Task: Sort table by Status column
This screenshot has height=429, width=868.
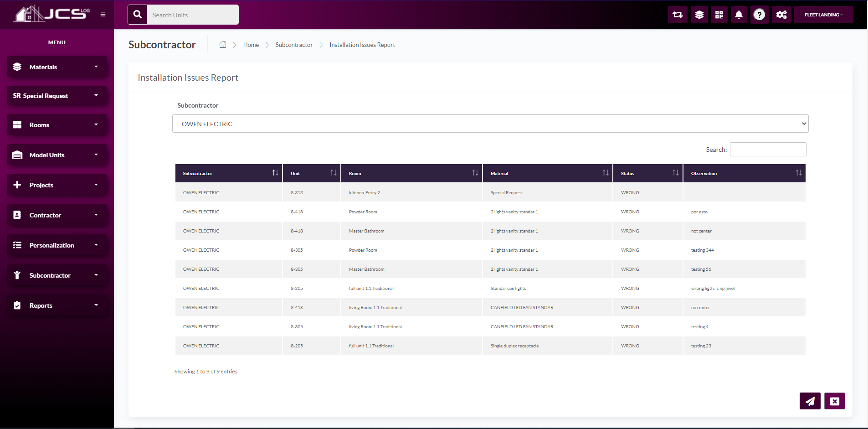Action: (647, 173)
